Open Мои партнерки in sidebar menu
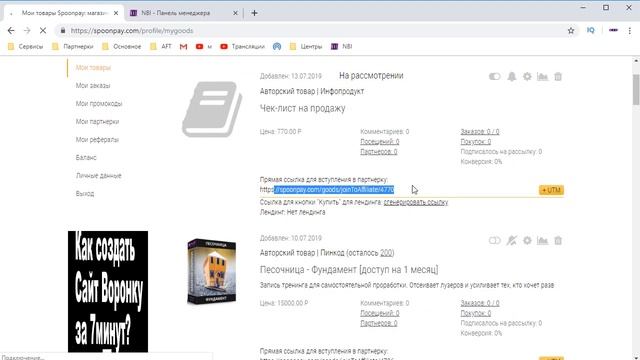This screenshot has width=640, height=360. pyautogui.click(x=97, y=121)
